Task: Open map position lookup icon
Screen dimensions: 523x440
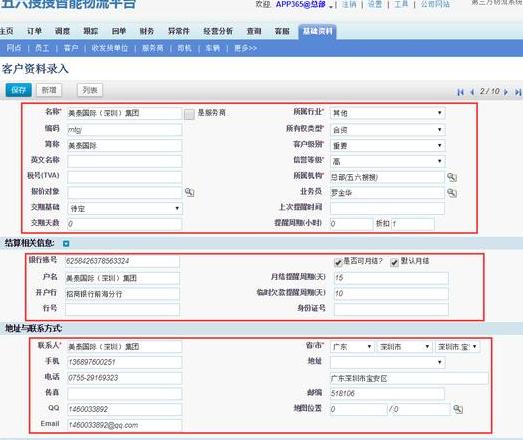Action: (458, 409)
